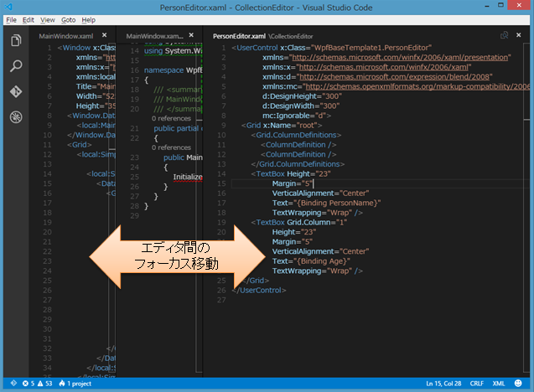Click line number 27 in PersonEditor.xaml gutter
Screen dimensions: 534x392
point(221,300)
